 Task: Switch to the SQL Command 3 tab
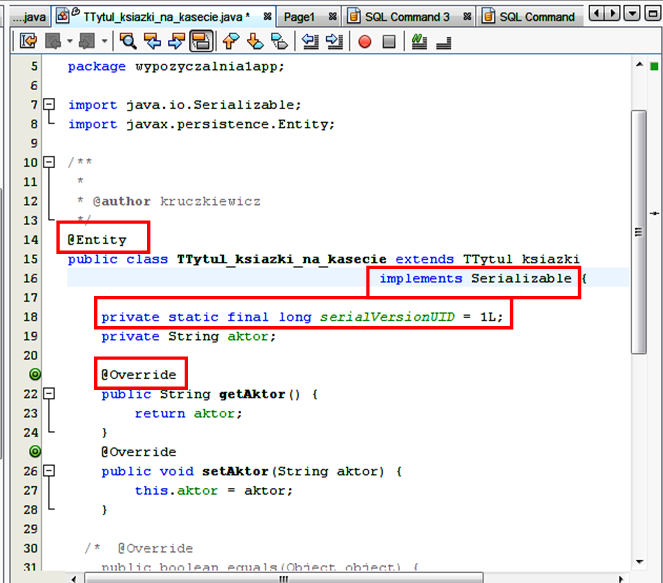coord(407,17)
